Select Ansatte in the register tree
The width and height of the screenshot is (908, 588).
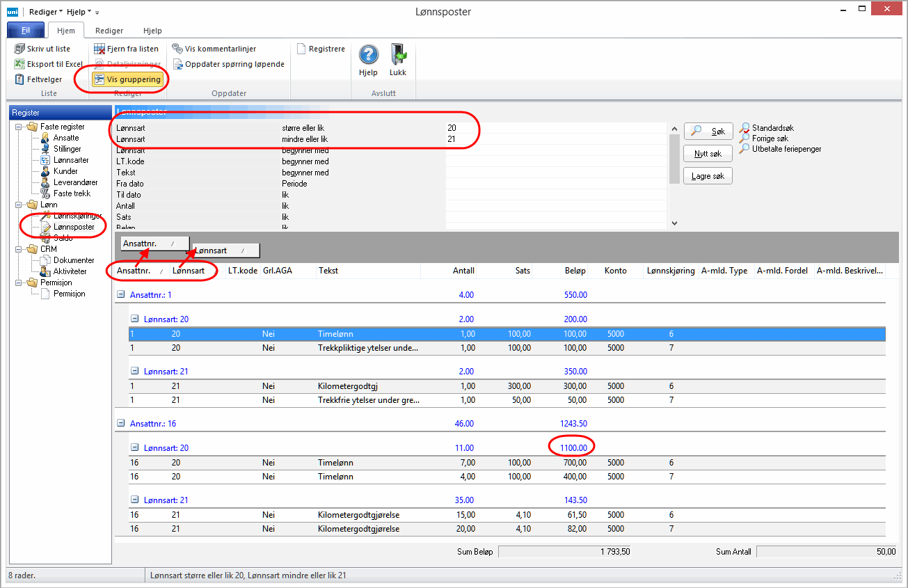click(66, 138)
